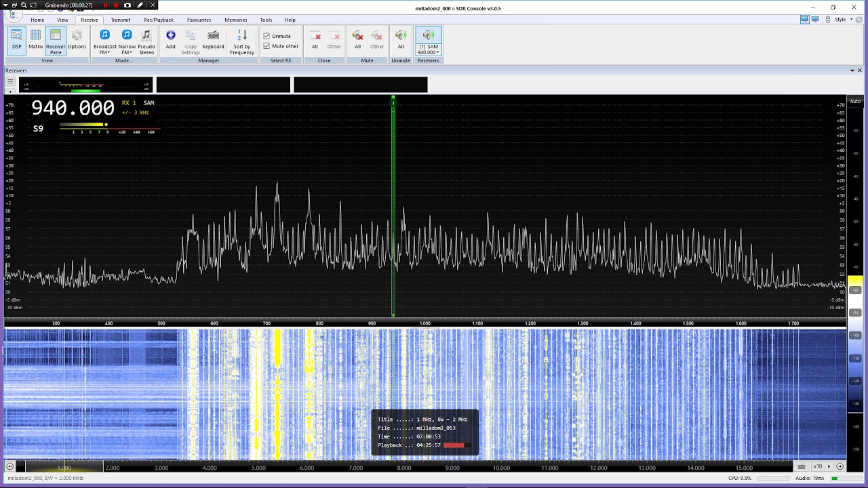The width and height of the screenshot is (868, 488).
Task: Pause the screen recording
Action: pos(104,5)
